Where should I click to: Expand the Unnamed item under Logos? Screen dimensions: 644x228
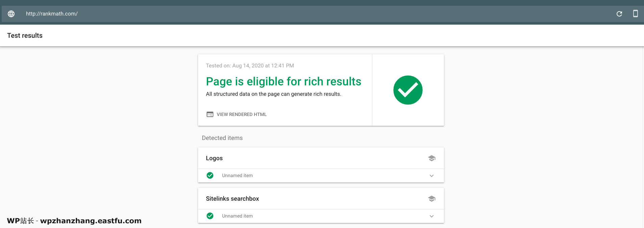pos(431,176)
